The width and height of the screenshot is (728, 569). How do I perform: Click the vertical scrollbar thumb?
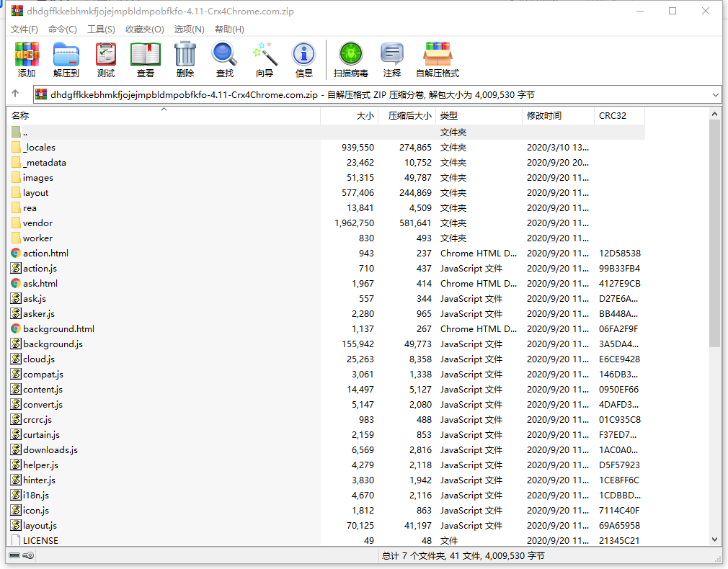click(x=714, y=233)
